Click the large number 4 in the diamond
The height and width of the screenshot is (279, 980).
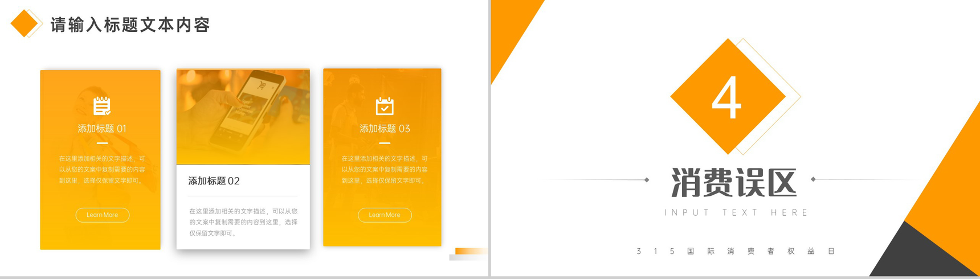(727, 97)
